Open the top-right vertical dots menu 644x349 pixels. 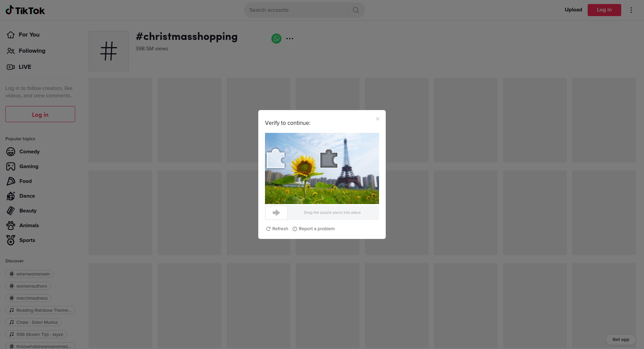[x=631, y=10]
